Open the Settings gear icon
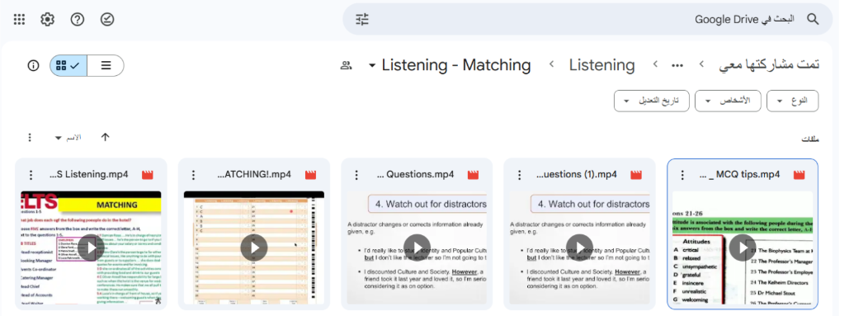Screen dimensions: 868x316 click(48, 19)
